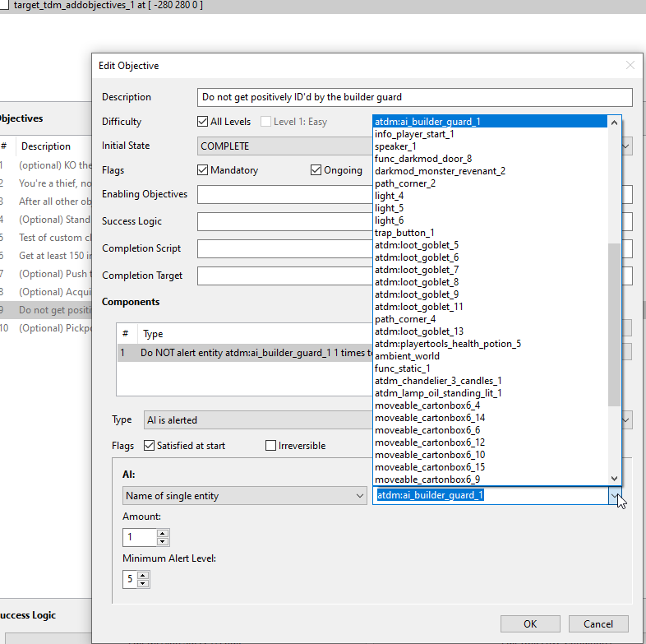The image size is (646, 644).
Task: Uncheck the Ongoing flag
Action: [x=316, y=170]
